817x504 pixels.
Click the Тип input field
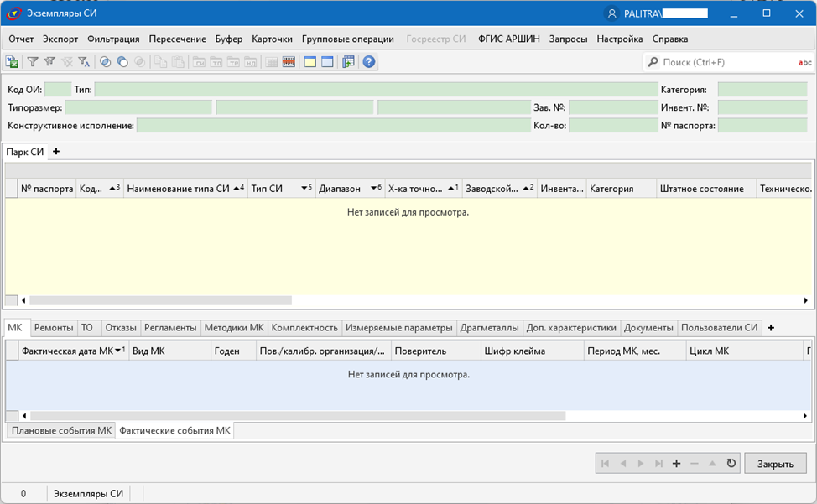(x=376, y=90)
